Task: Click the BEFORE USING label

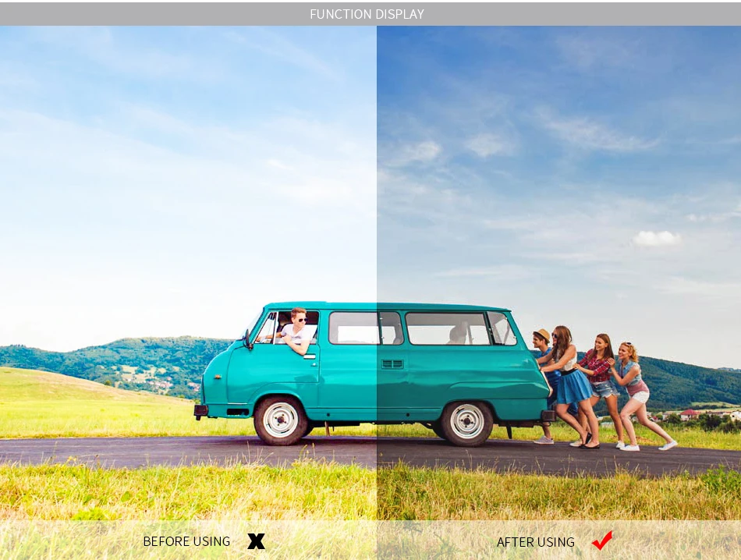Action: tap(186, 541)
